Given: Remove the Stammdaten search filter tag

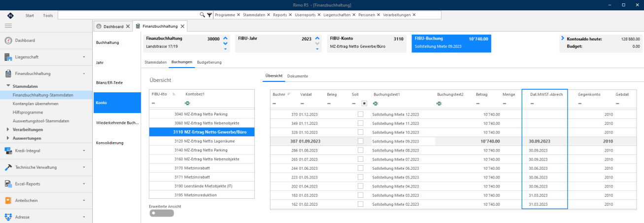Looking at the screenshot, I should coord(268,15).
